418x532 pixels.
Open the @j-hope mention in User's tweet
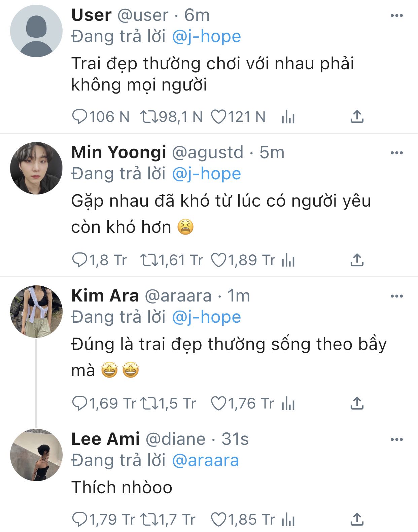point(206,36)
